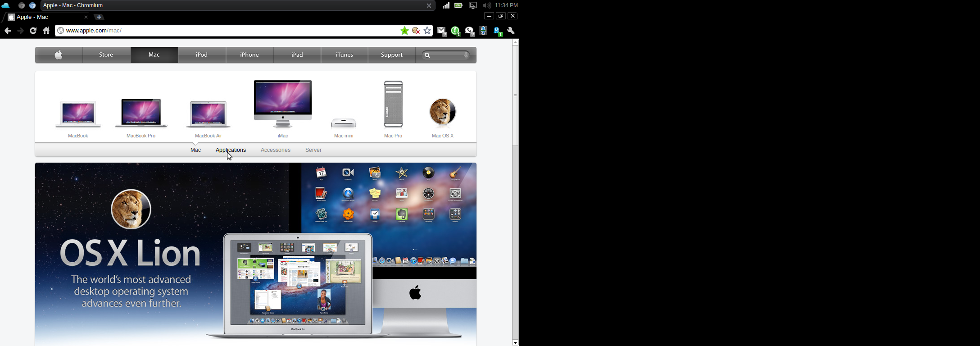The image size is (980, 346).
Task: Open the phone speech-bubble extension
Action: point(470,31)
